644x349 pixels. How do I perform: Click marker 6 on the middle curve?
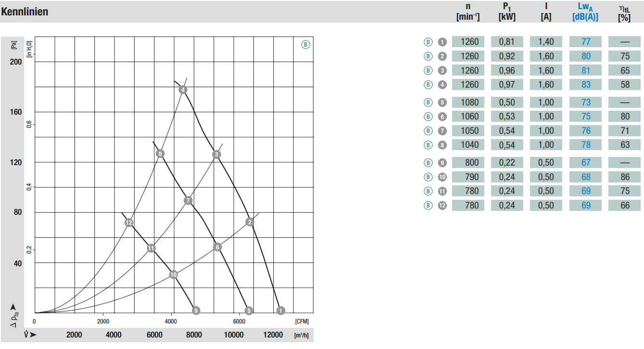(x=217, y=247)
